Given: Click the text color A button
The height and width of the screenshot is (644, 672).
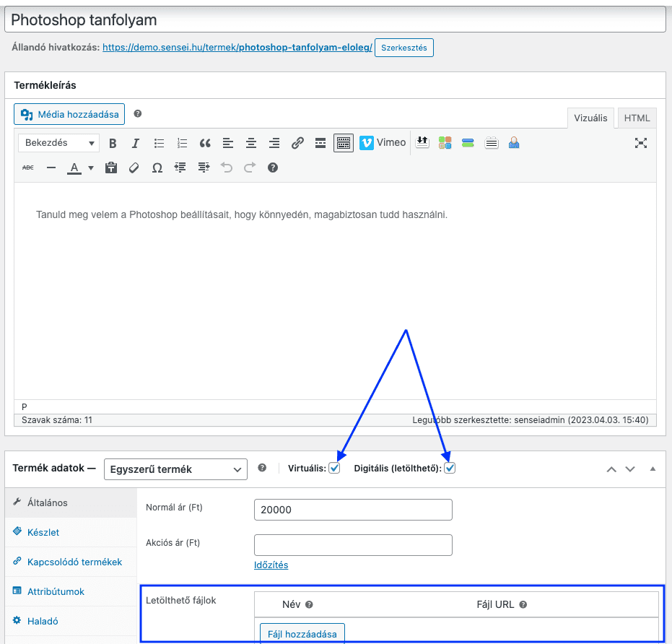Looking at the screenshot, I should pos(74,167).
